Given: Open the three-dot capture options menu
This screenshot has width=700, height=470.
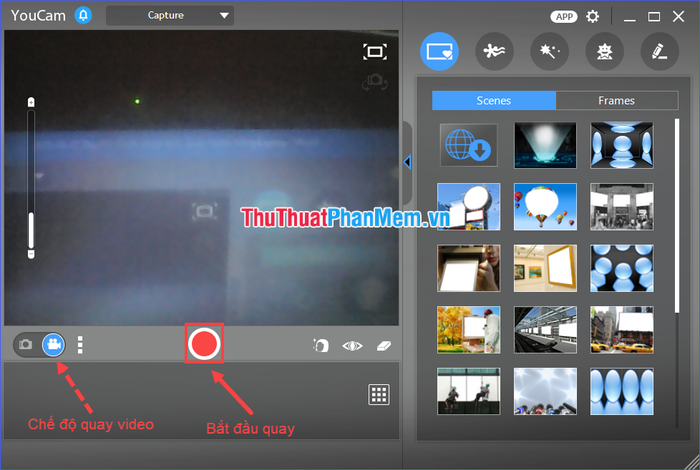Looking at the screenshot, I should coord(80,345).
